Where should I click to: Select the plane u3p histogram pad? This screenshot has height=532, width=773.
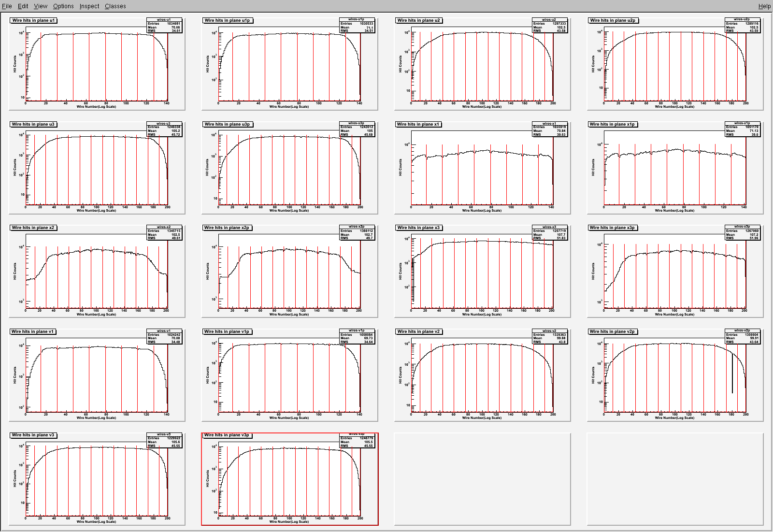(290, 168)
